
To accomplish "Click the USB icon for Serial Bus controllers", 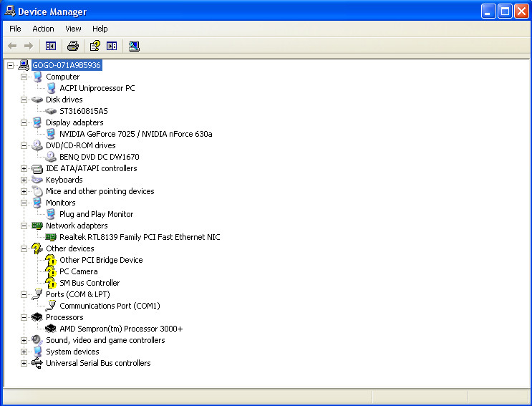I will (37, 363).
